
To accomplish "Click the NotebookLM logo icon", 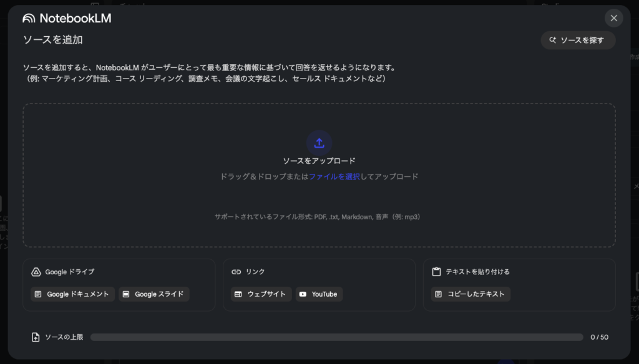I will pyautogui.click(x=29, y=18).
